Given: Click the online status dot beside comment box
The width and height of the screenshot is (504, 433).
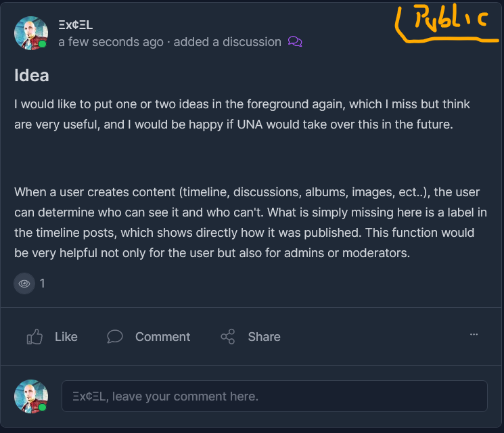Looking at the screenshot, I should click(x=43, y=407).
